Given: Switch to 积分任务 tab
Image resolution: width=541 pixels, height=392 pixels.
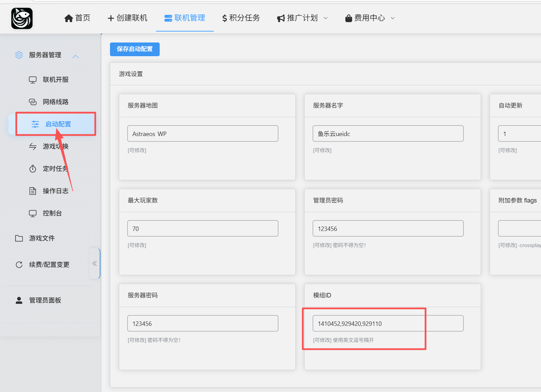Looking at the screenshot, I should pyautogui.click(x=241, y=18).
